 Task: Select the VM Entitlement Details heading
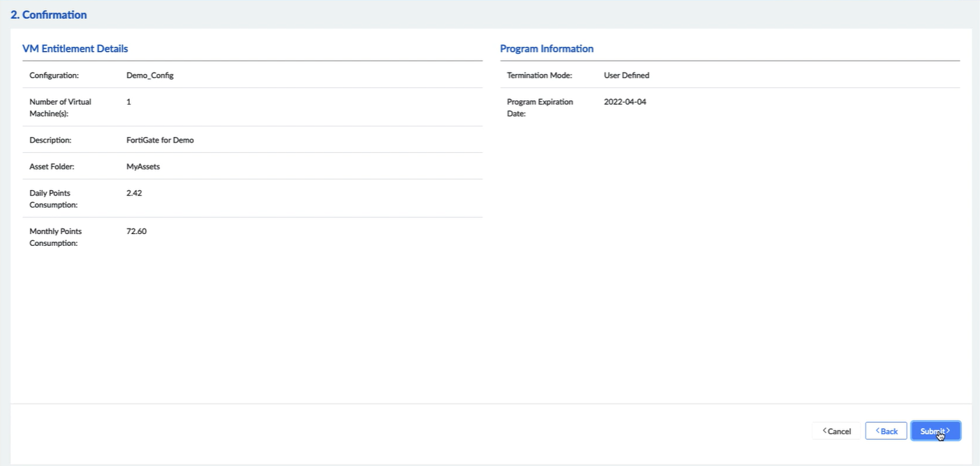click(x=75, y=49)
